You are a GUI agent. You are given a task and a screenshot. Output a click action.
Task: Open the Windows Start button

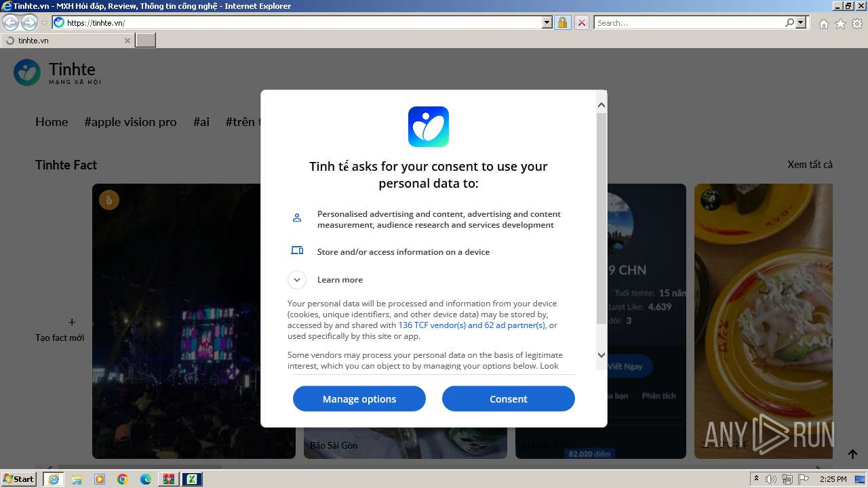coord(19,479)
